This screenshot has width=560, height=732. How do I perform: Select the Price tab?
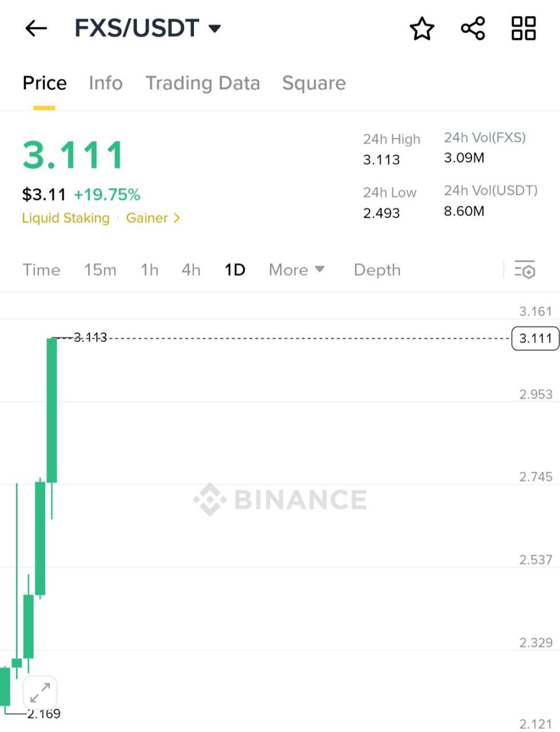pyautogui.click(x=45, y=83)
